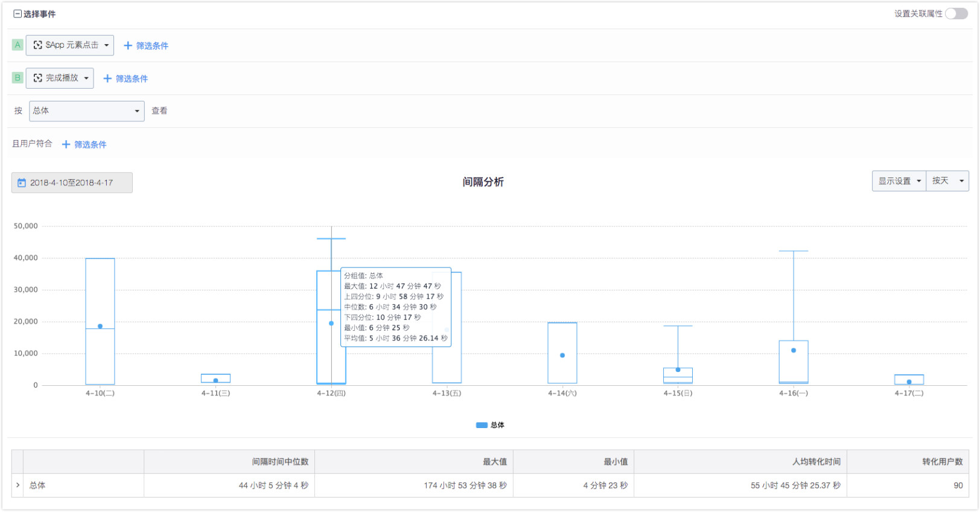Click the green B event label badge
980x512 pixels.
pyautogui.click(x=17, y=78)
